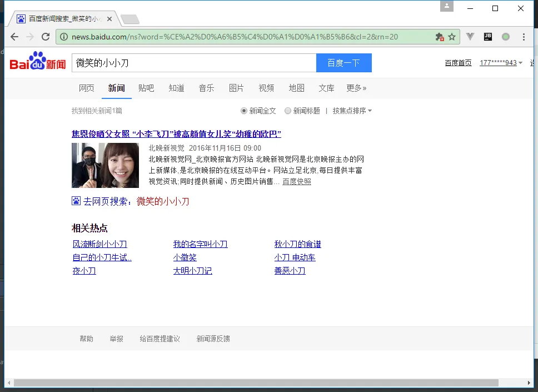Switch to the 图片 tab
The width and height of the screenshot is (538, 392).
[236, 88]
